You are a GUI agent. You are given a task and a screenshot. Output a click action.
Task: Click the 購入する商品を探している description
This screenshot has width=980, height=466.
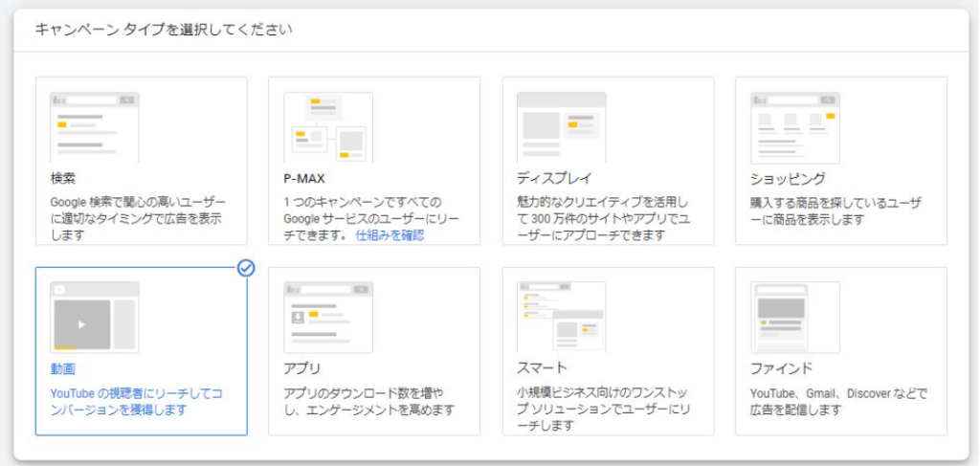pos(836,211)
